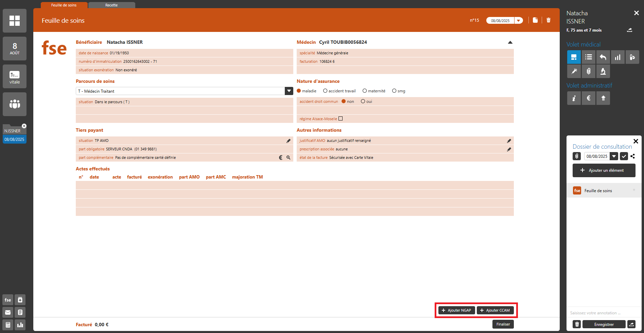Open the statistics bar chart icon in Volet médical
Screen dimensions: 644x333
pos(618,57)
